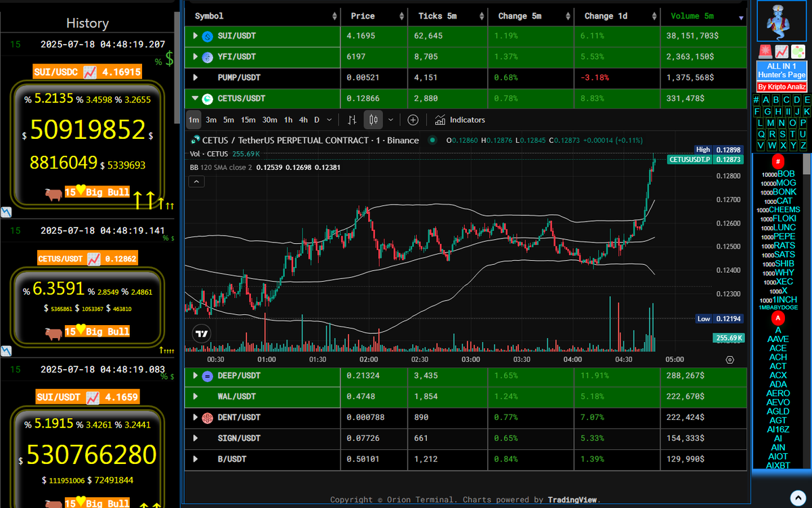Click the CETUS coin icon in the table
Viewport: 812px width, 508px height.
[x=208, y=99]
